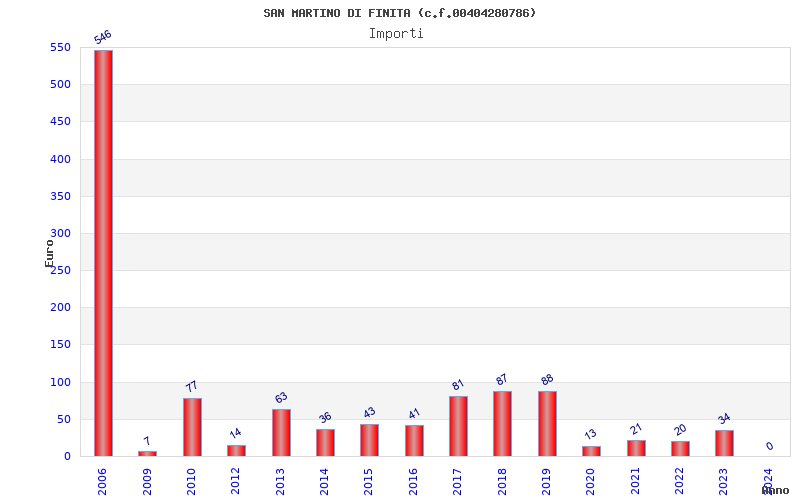Click the 2006 bar labeled 546
This screenshot has width=800, height=500.
tap(103, 253)
